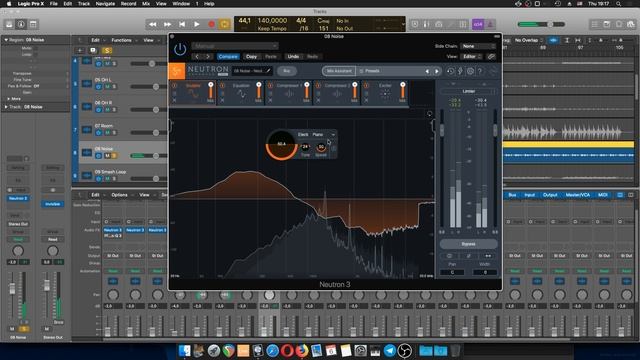Toggle the Inspector icon in control bar
Screen dimensions: 640x360
pos(21,24)
